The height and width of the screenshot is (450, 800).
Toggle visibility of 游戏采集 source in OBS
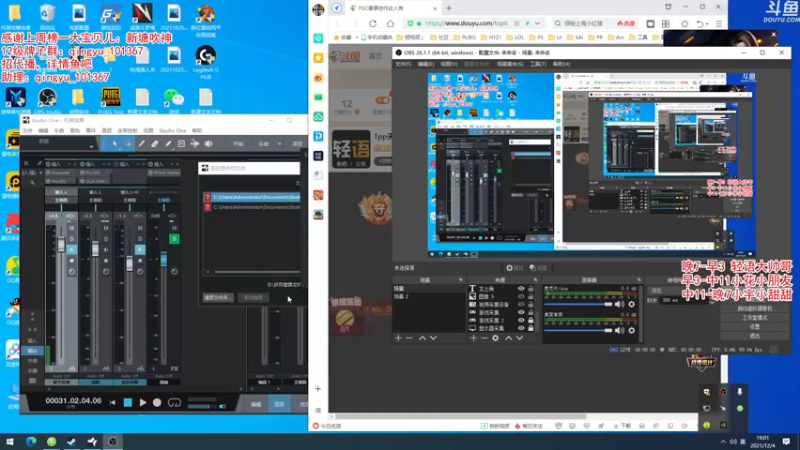click(521, 312)
